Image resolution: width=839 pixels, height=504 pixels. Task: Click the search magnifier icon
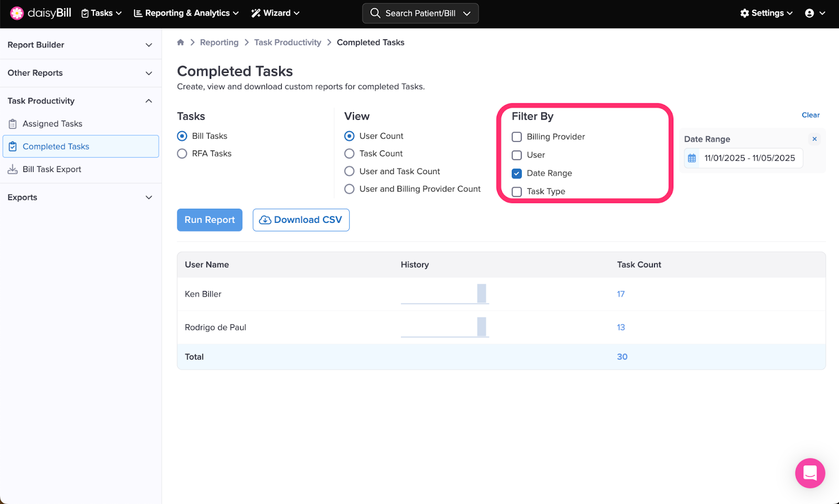[x=375, y=13]
